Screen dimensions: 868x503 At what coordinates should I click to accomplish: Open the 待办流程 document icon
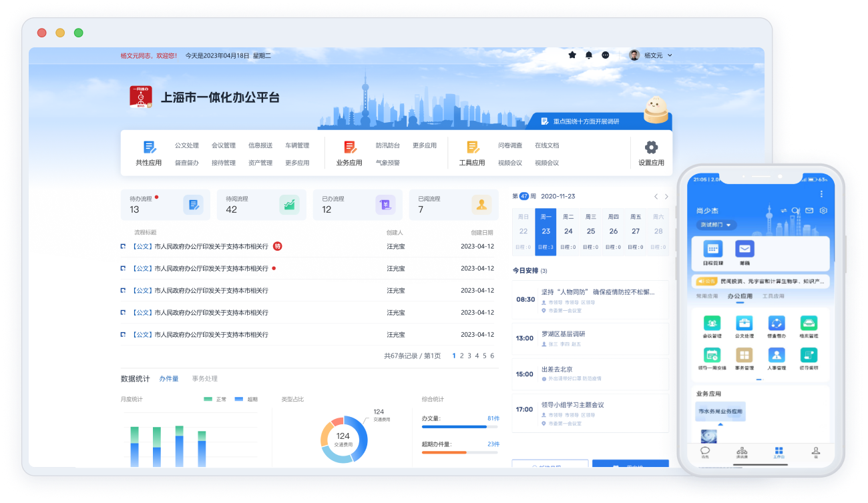(194, 204)
